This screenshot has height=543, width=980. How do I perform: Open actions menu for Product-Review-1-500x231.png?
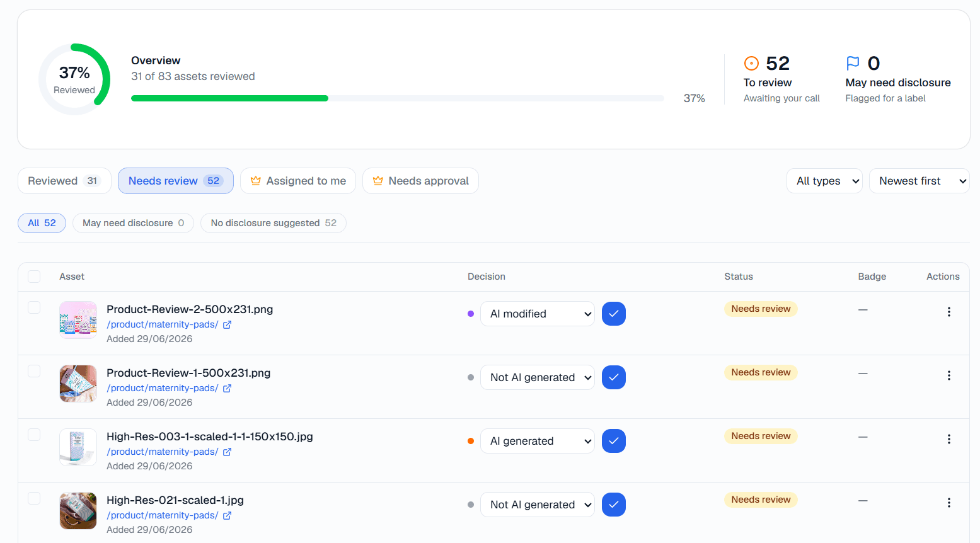[x=948, y=375]
